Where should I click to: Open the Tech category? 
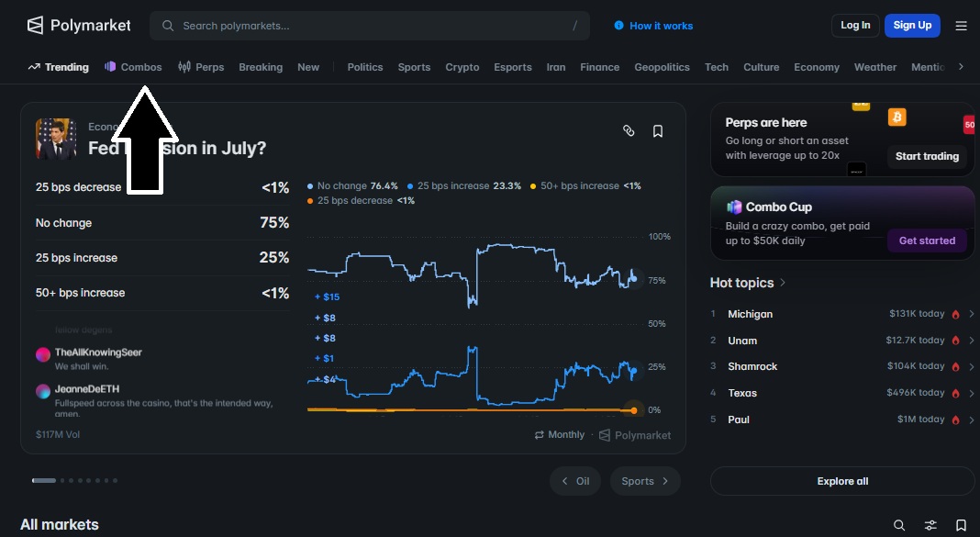click(x=717, y=67)
